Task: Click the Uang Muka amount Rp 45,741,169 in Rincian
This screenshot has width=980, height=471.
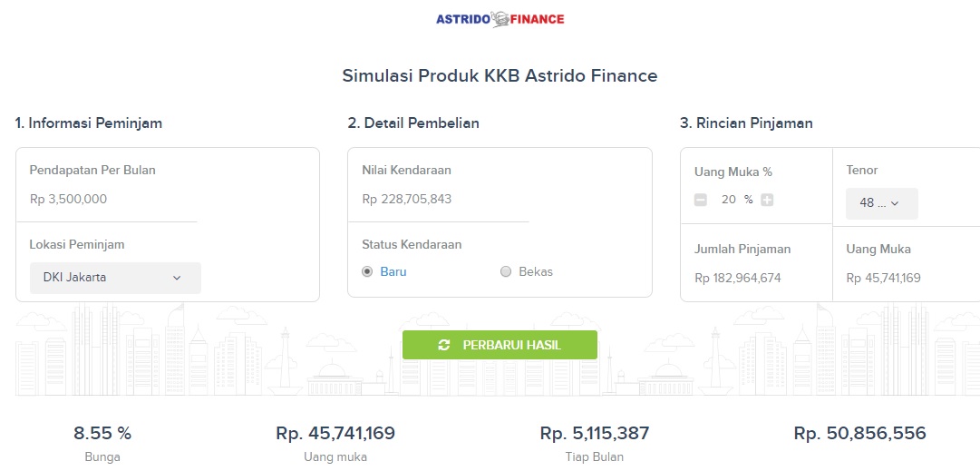Action: (883, 279)
